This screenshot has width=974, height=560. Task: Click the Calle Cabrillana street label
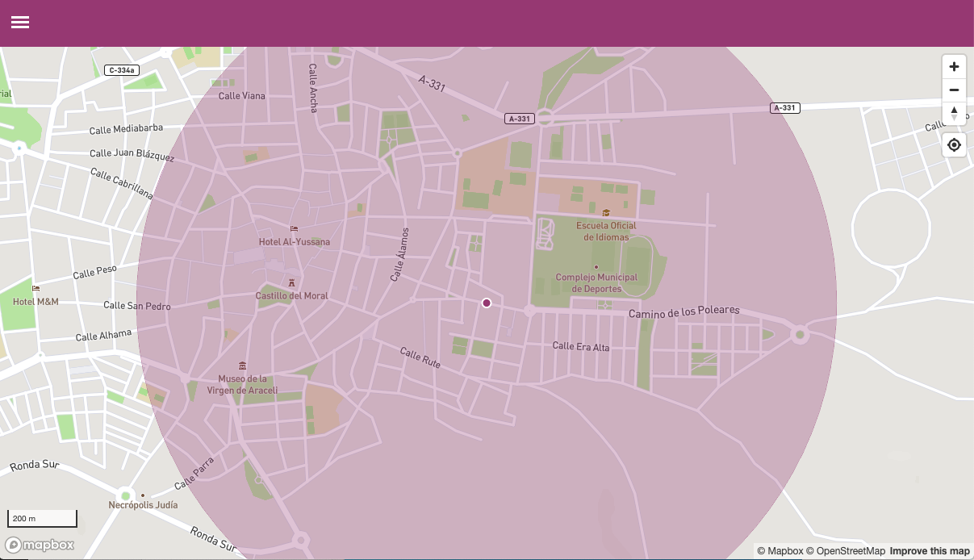[x=122, y=183]
